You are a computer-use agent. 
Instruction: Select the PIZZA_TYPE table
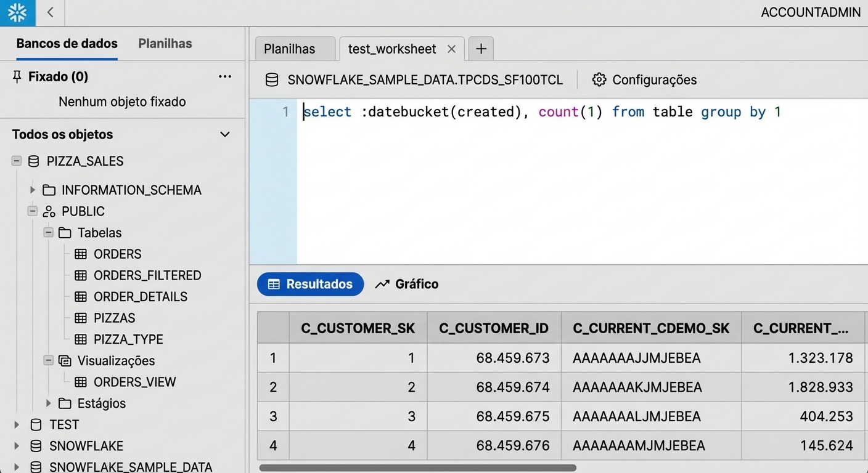click(x=128, y=339)
